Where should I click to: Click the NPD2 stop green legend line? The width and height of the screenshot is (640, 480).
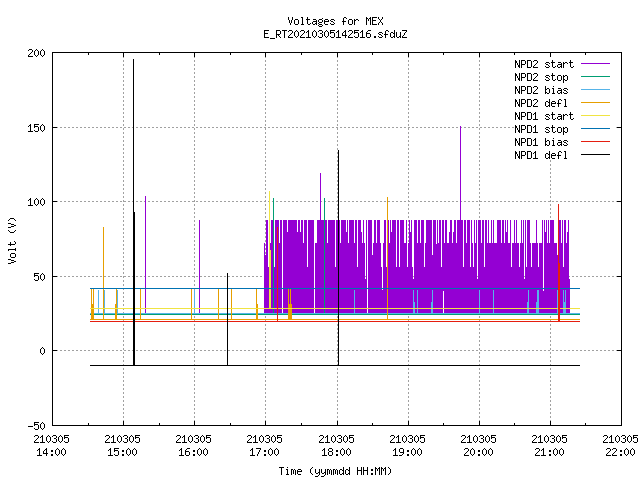tap(595, 77)
